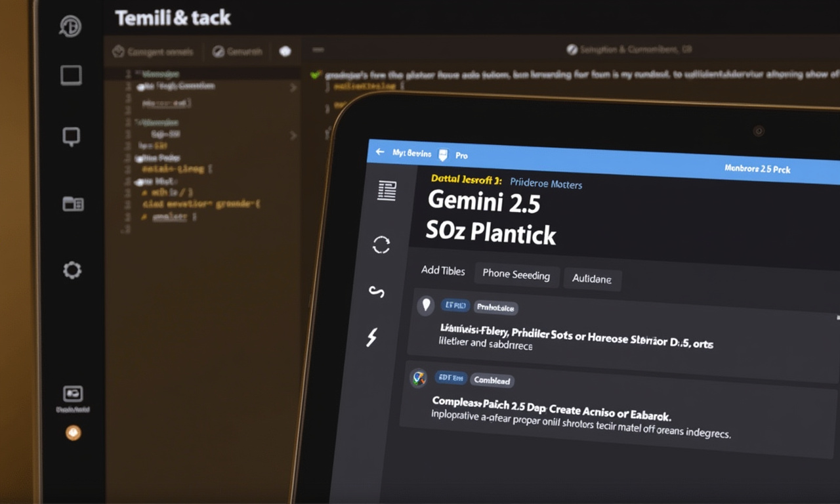Switch to the "Phone Seeding" tab
This screenshot has width=840, height=504.
[516, 275]
